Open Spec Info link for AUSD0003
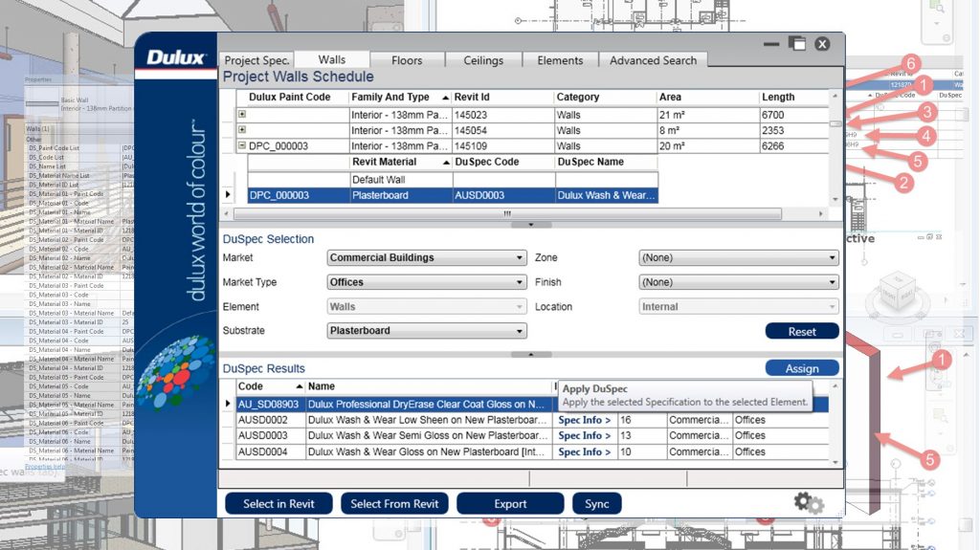The width and height of the screenshot is (980, 550). point(584,435)
